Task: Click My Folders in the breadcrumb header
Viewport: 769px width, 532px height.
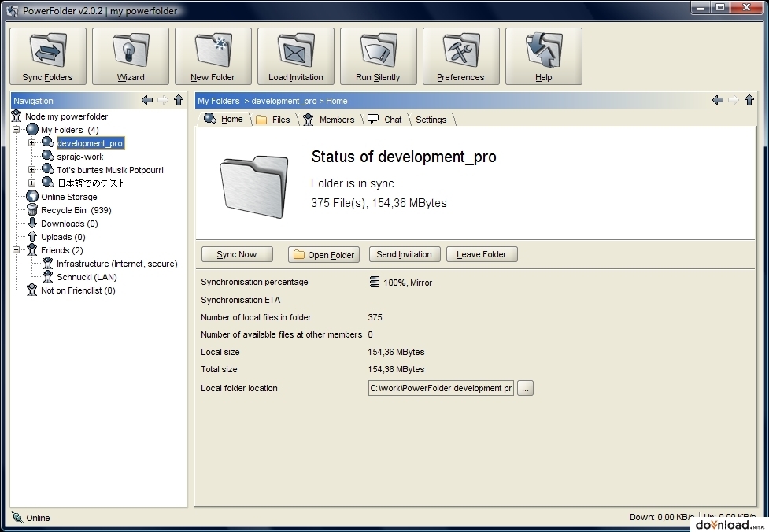Action: click(218, 101)
